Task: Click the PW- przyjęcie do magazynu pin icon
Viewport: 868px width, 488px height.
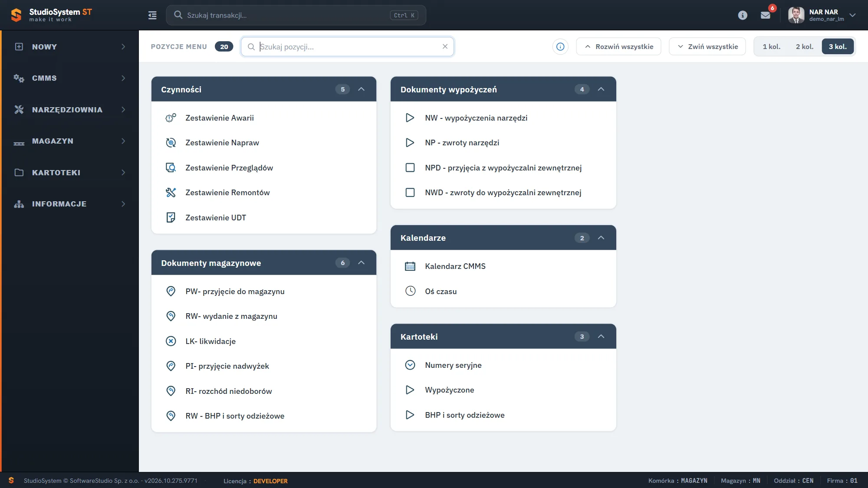Action: point(171,291)
